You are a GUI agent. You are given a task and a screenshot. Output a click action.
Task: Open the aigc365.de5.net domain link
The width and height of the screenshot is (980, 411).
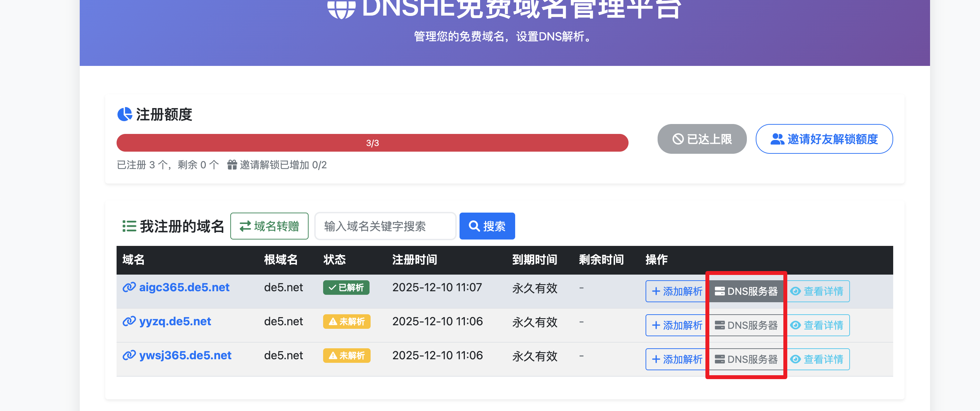(x=184, y=287)
